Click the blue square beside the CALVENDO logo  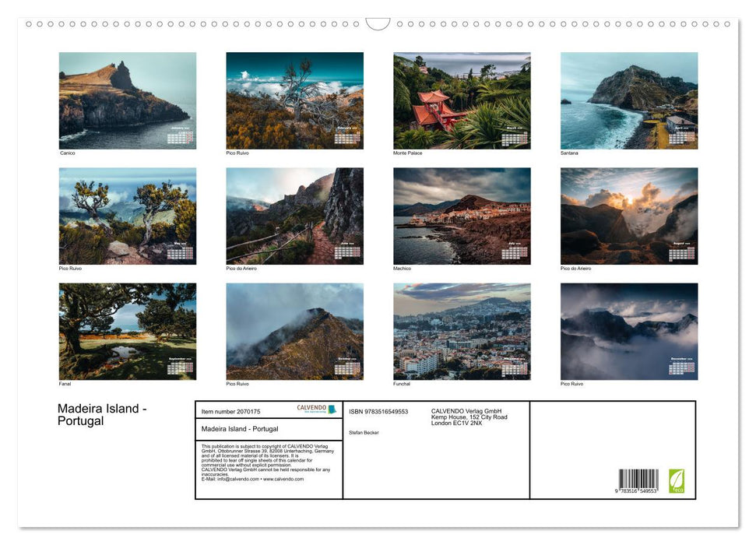pyautogui.click(x=333, y=406)
